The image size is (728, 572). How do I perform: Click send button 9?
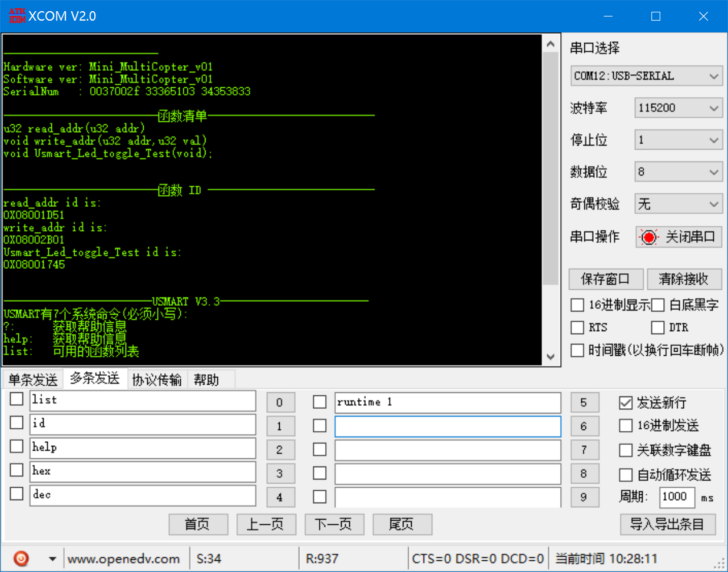point(584,497)
